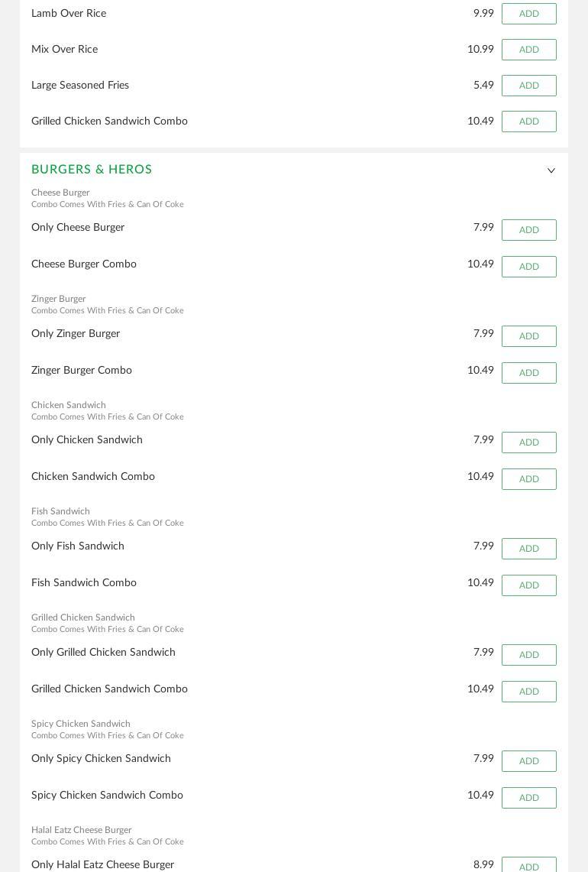Click the Burgers & Heros section heading
This screenshot has width=588, height=872.
(x=92, y=170)
